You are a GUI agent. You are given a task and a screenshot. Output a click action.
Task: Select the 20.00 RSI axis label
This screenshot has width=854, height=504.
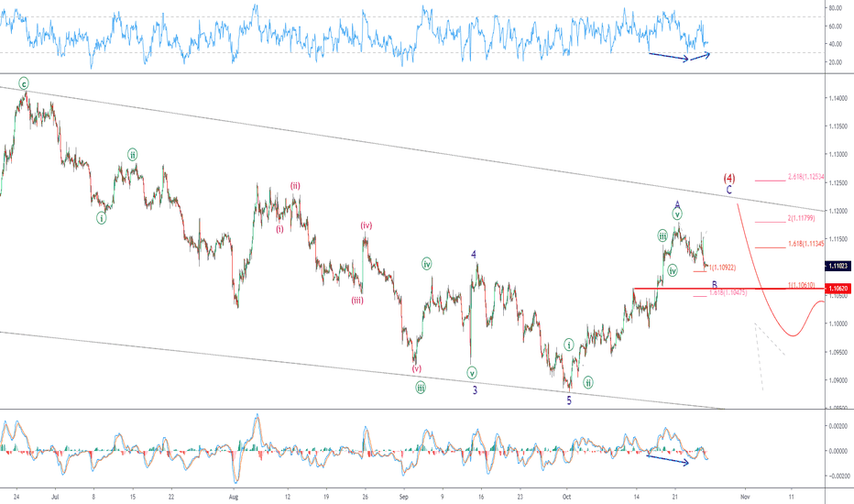(x=836, y=62)
